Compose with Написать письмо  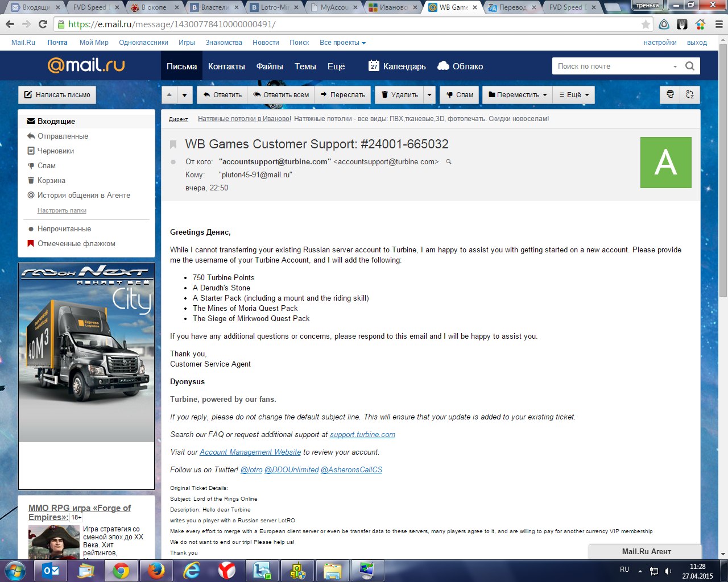57,95
